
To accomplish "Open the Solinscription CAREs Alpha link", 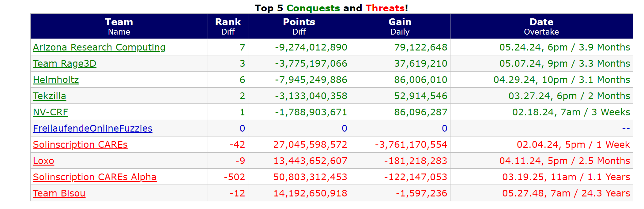I will [95, 177].
